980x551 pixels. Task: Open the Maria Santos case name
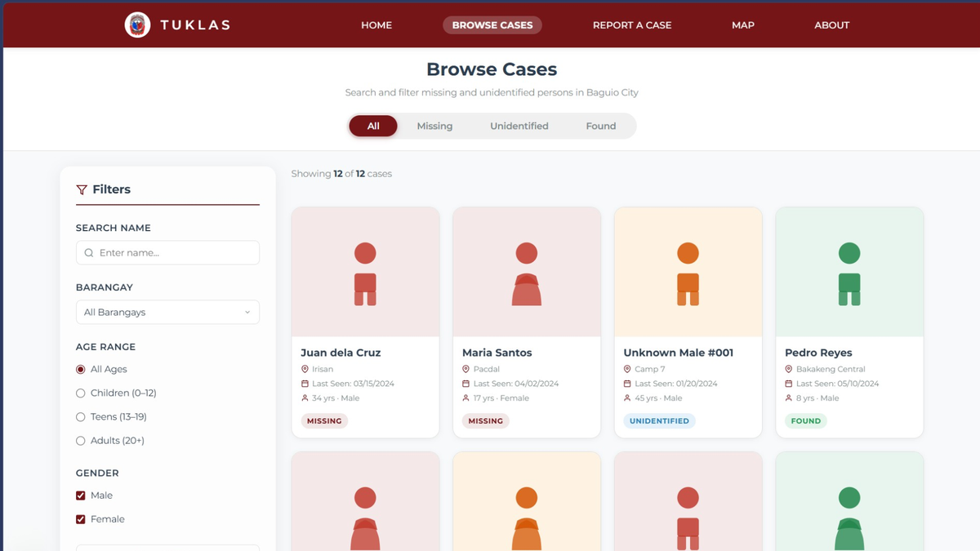(497, 353)
